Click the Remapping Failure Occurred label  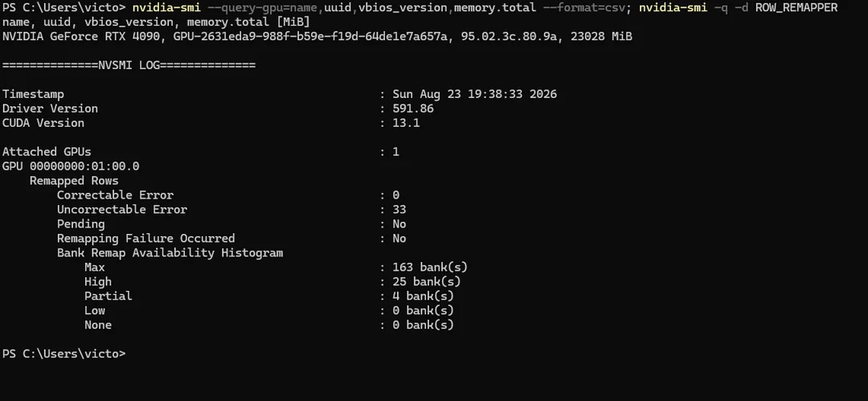click(145, 238)
